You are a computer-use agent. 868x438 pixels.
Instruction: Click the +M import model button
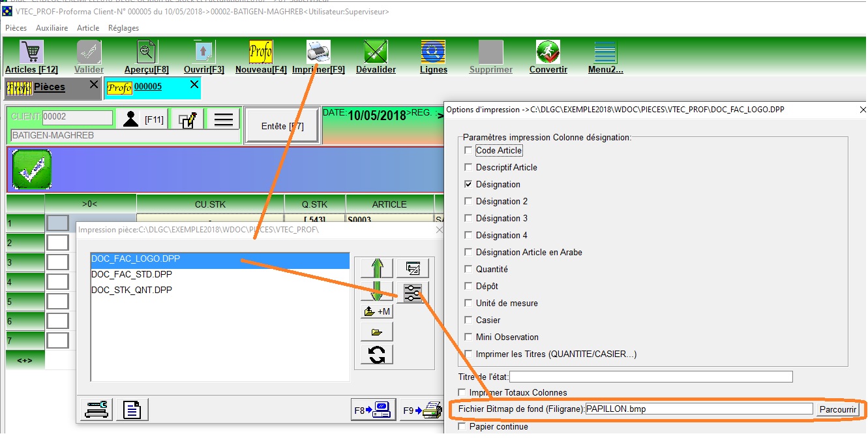click(x=377, y=311)
